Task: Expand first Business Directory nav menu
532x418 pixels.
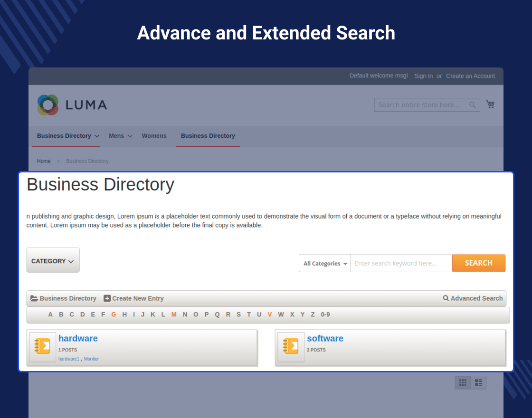Action: tap(68, 136)
